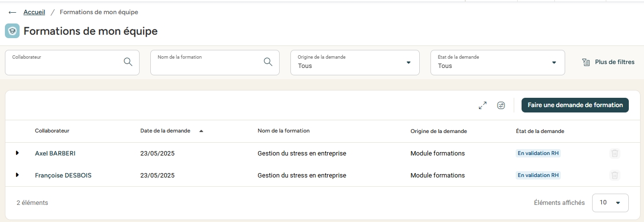Focus the Collaborateur search field

click(x=72, y=63)
